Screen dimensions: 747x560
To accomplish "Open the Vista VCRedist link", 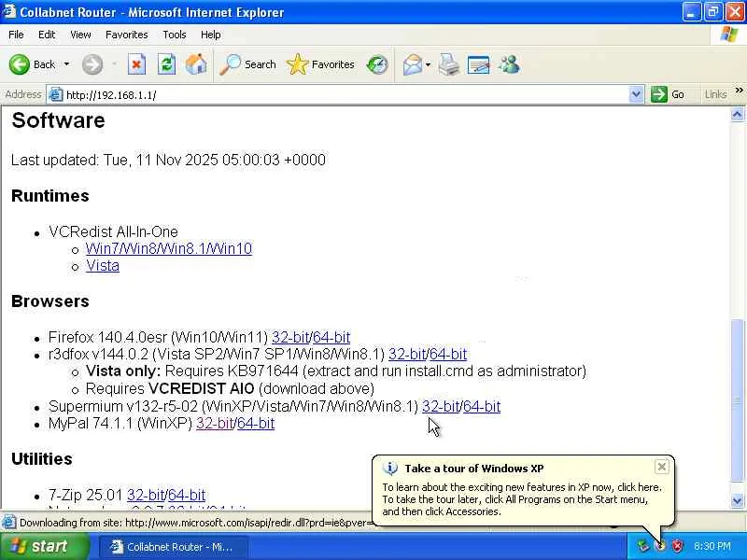I will click(103, 266).
